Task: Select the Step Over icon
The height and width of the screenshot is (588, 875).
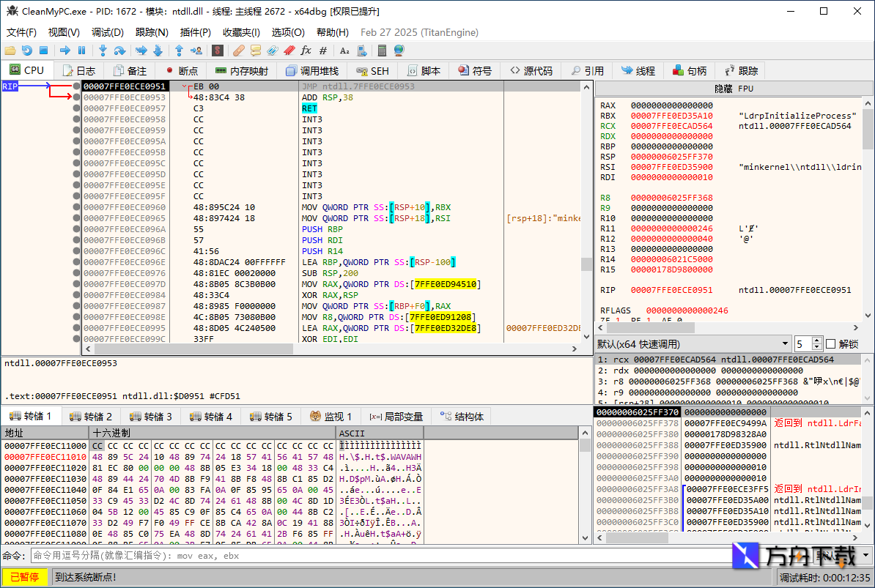Action: [x=120, y=51]
